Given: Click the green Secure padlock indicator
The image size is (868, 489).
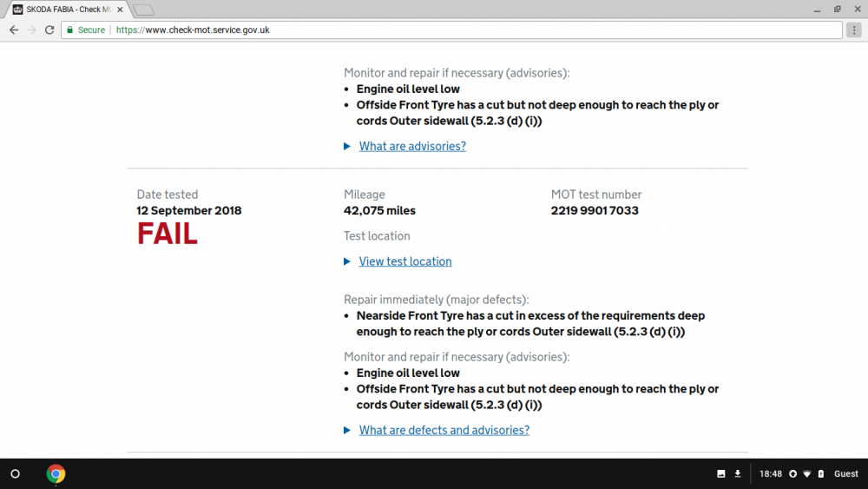Looking at the screenshot, I should coord(86,30).
